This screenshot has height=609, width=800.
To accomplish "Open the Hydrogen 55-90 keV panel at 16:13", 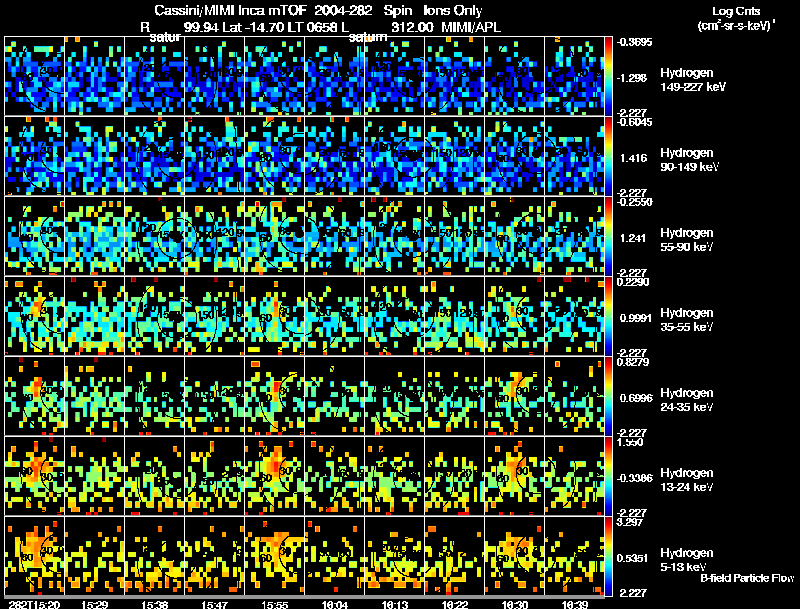I will [x=394, y=236].
